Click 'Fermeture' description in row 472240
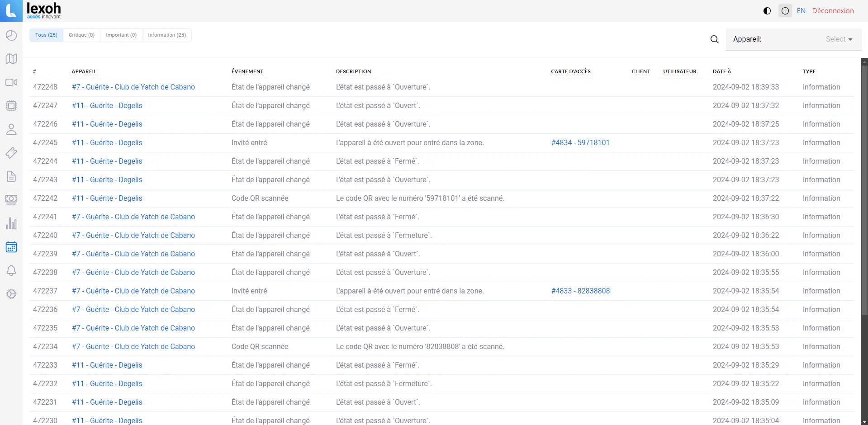Screen dimensions: 868x425 pyautogui.click(x=384, y=236)
